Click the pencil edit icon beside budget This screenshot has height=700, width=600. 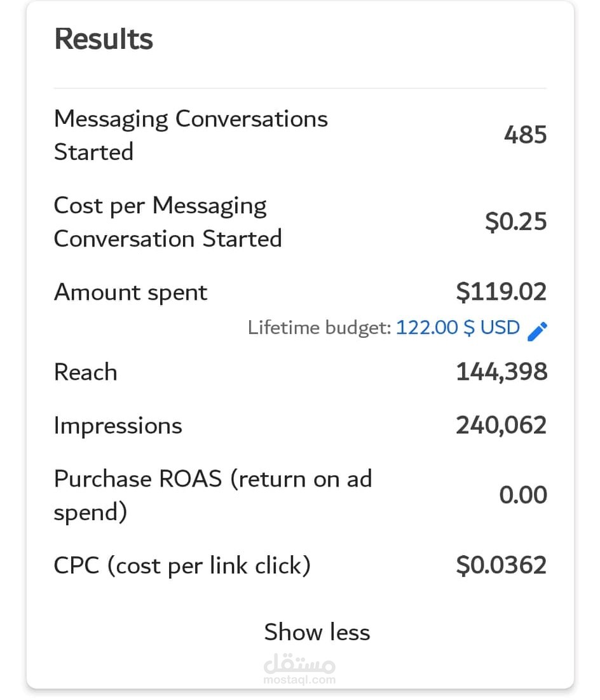pos(537,330)
